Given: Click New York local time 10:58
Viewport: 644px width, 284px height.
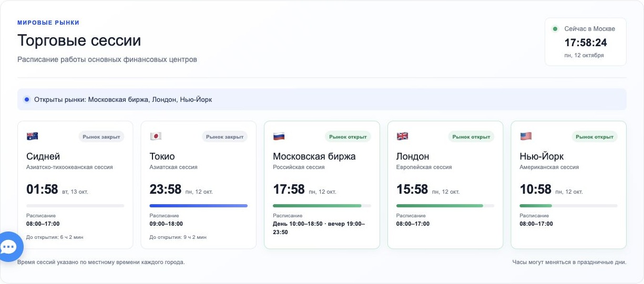Looking at the screenshot, I should coord(536,190).
